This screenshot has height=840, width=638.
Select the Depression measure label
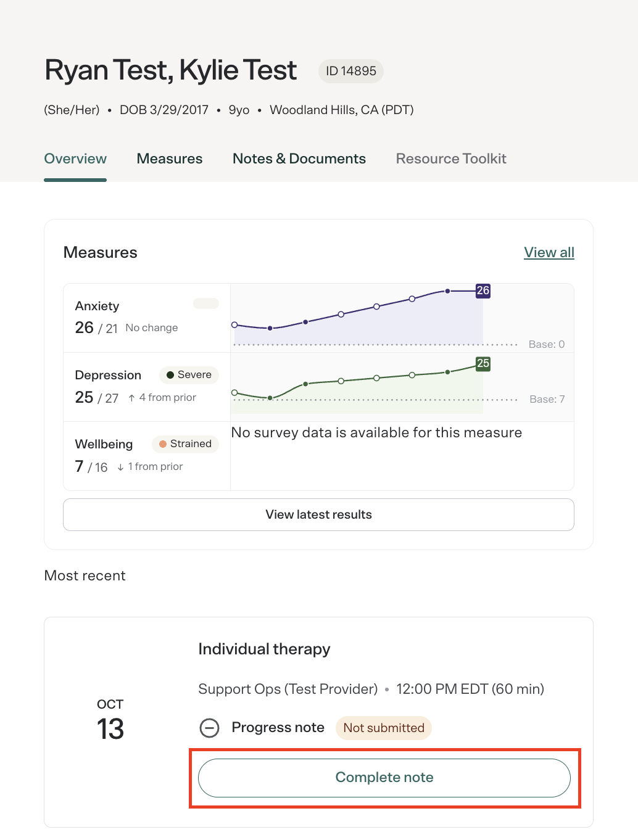(108, 375)
